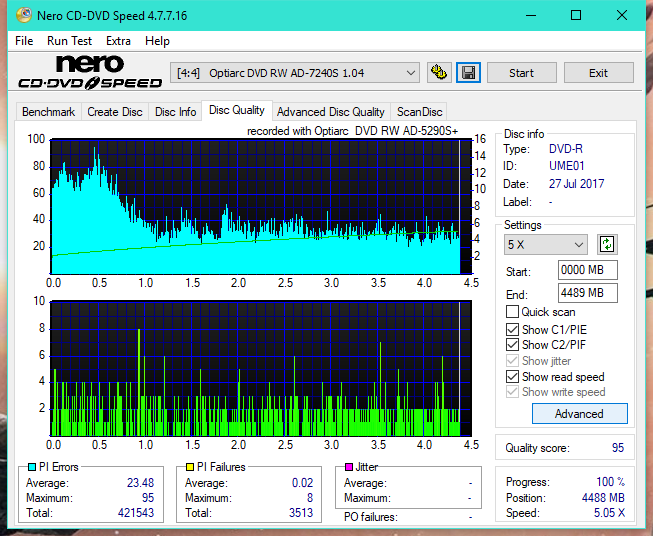This screenshot has height=536, width=653.
Task: Click the Nero CD-DVD Speed logo
Action: pyautogui.click(x=90, y=72)
